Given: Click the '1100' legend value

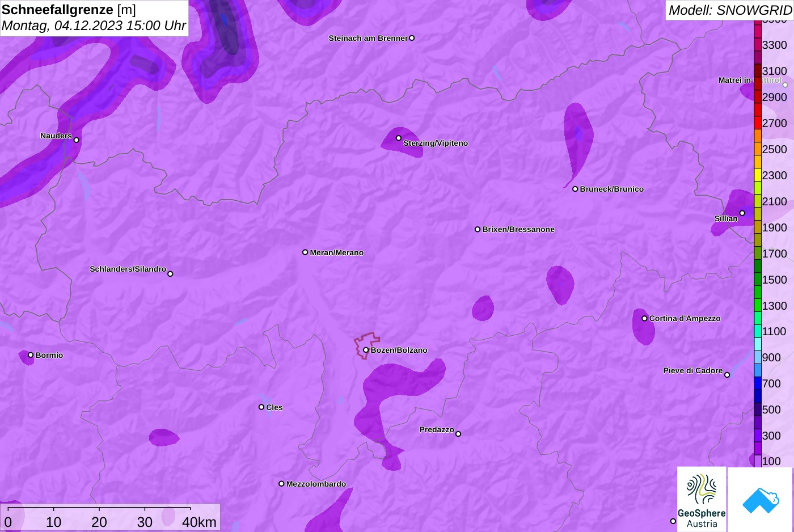Looking at the screenshot, I should [775, 331].
